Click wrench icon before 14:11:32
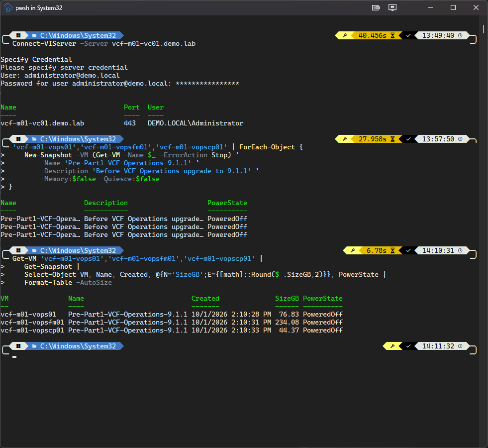Viewport: 488px width, 448px height. (x=392, y=346)
